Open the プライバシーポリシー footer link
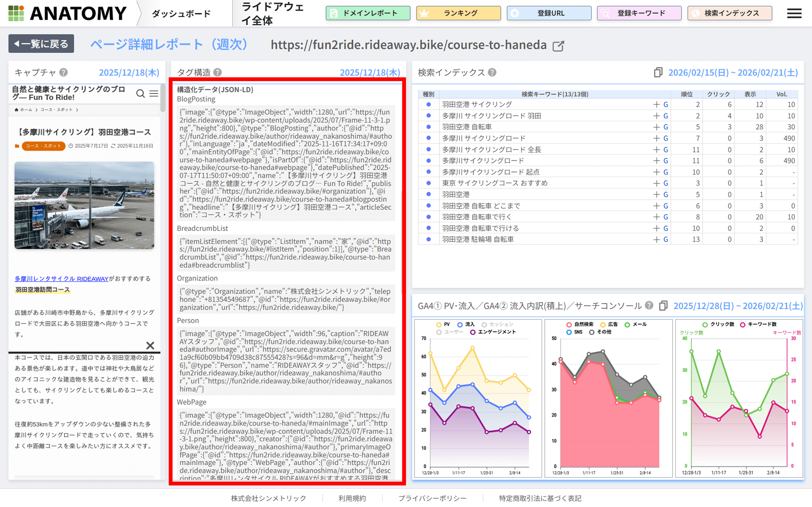Viewport: 812px width, 507px height. [x=432, y=498]
